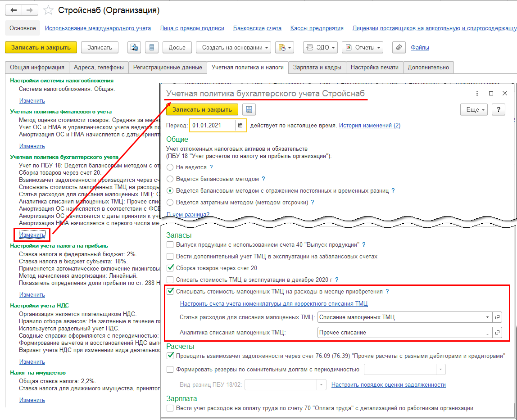Image resolution: width=517 pixels, height=420 pixels.
Task: Open the Файлы link
Action: coord(420,47)
